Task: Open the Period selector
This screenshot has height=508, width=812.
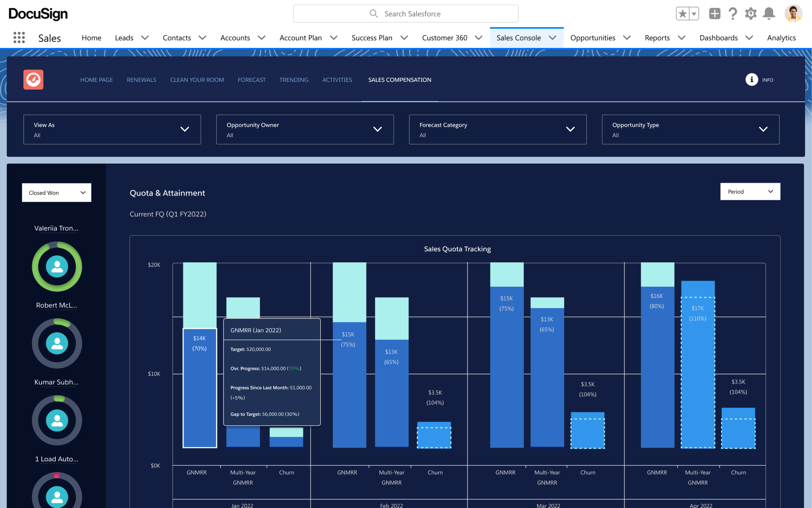Action: tap(750, 191)
